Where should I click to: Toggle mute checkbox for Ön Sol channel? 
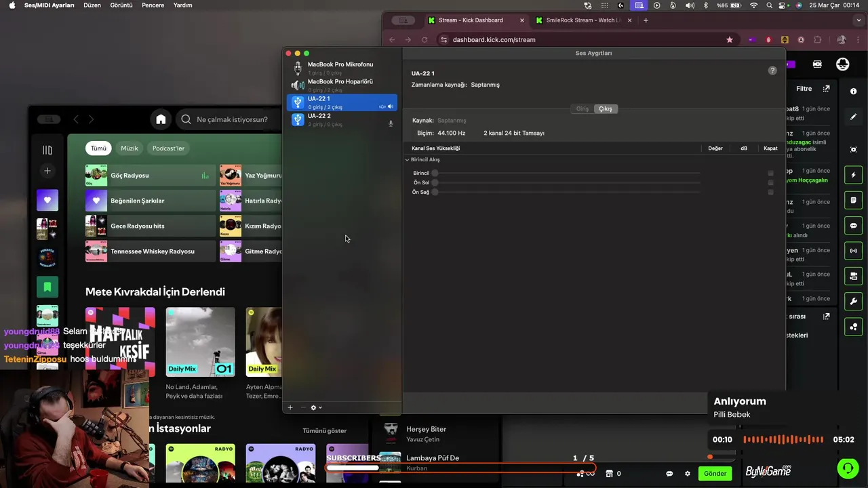(x=771, y=182)
